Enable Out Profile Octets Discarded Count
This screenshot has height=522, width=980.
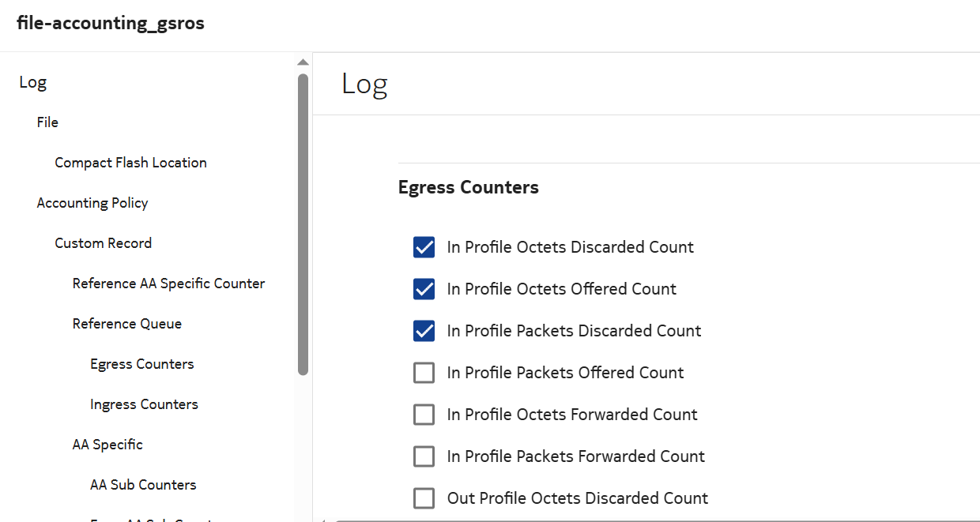424,498
